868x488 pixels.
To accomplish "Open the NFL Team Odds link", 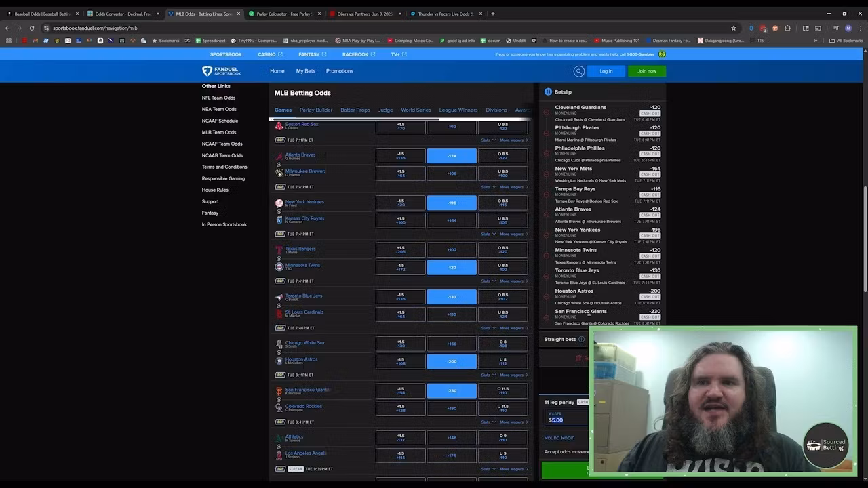I will pyautogui.click(x=218, y=98).
